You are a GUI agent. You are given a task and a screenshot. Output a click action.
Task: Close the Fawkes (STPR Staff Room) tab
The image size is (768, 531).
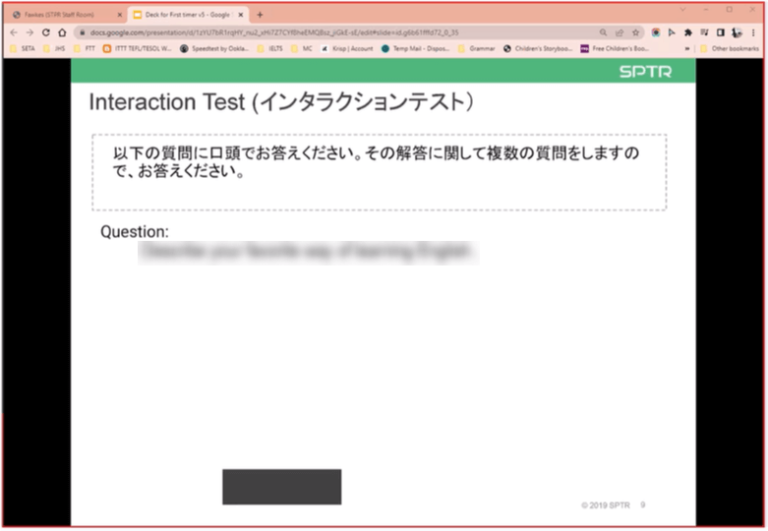coord(120,15)
